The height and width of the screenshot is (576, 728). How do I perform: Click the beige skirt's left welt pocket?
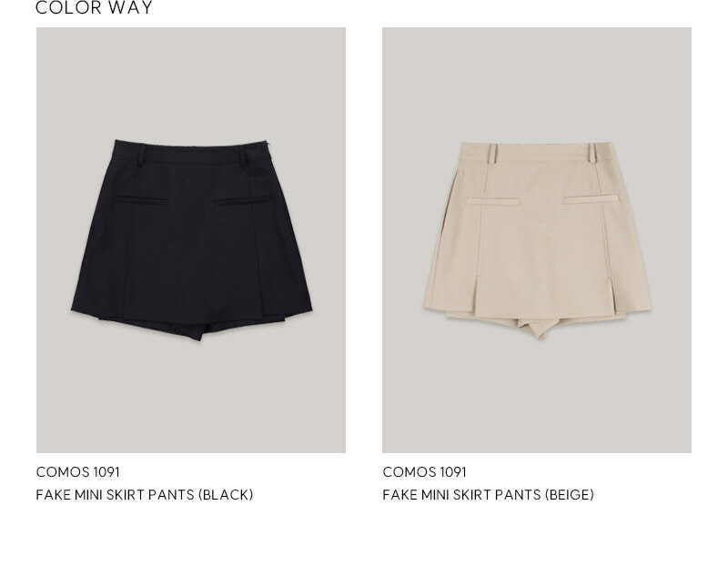(493, 201)
